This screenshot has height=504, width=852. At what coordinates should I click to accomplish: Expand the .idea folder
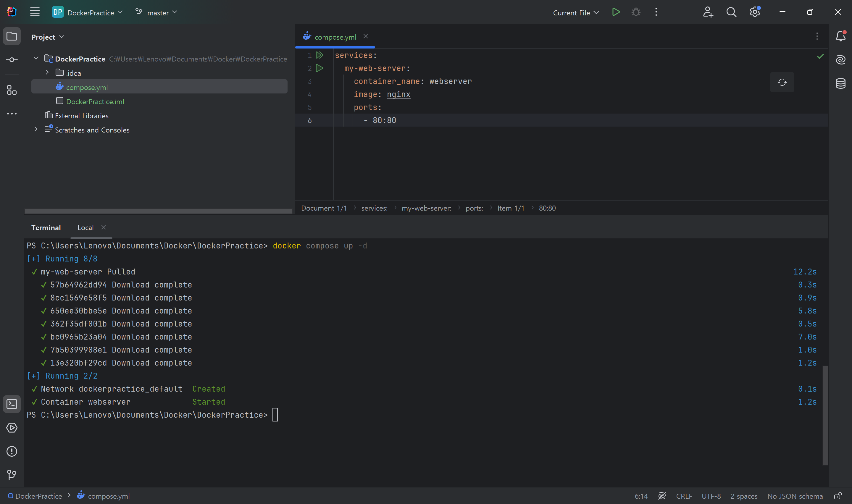point(47,72)
